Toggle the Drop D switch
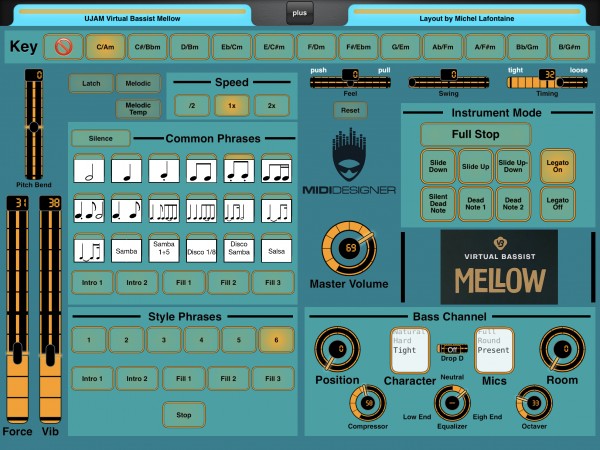Image resolution: width=600 pixels, height=450 pixels. click(452, 349)
